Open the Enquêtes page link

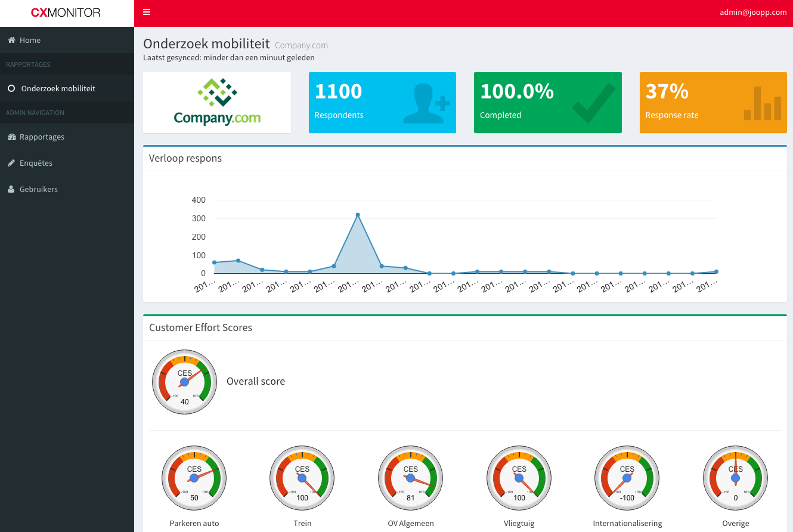pyautogui.click(x=36, y=163)
